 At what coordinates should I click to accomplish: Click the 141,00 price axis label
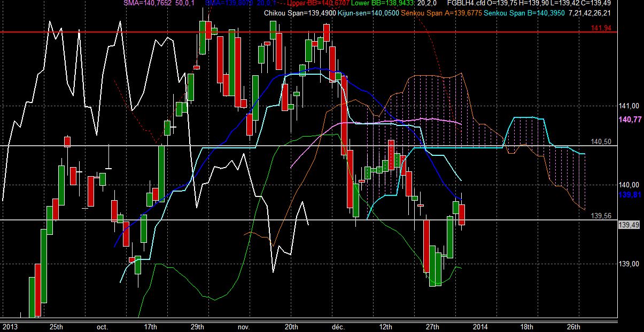pos(629,105)
